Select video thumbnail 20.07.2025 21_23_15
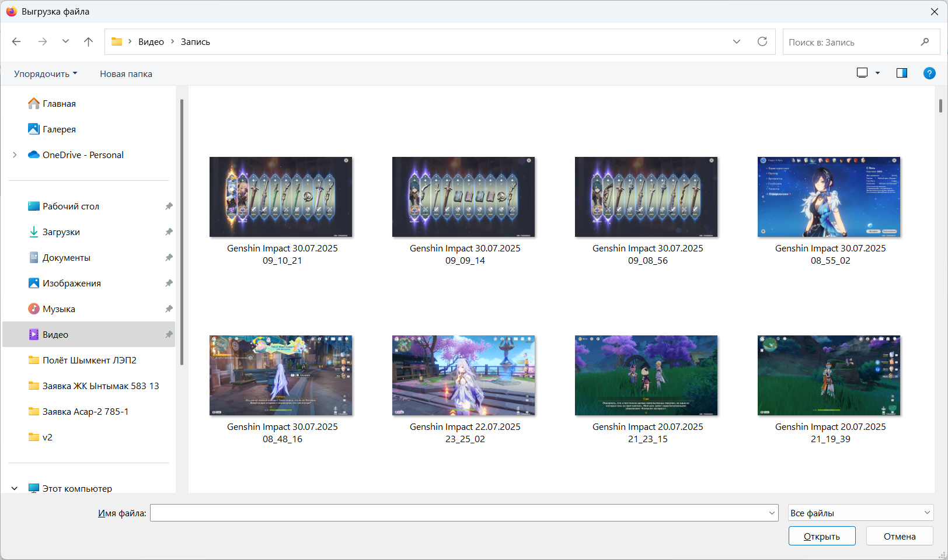This screenshot has height=560, width=948. coord(646,376)
